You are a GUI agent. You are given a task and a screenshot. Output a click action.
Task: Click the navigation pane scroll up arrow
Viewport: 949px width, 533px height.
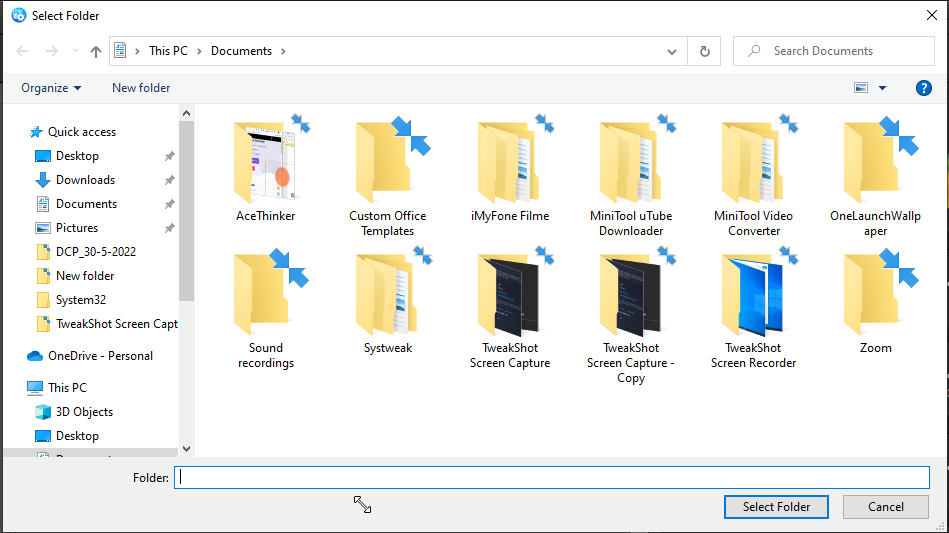click(x=186, y=113)
